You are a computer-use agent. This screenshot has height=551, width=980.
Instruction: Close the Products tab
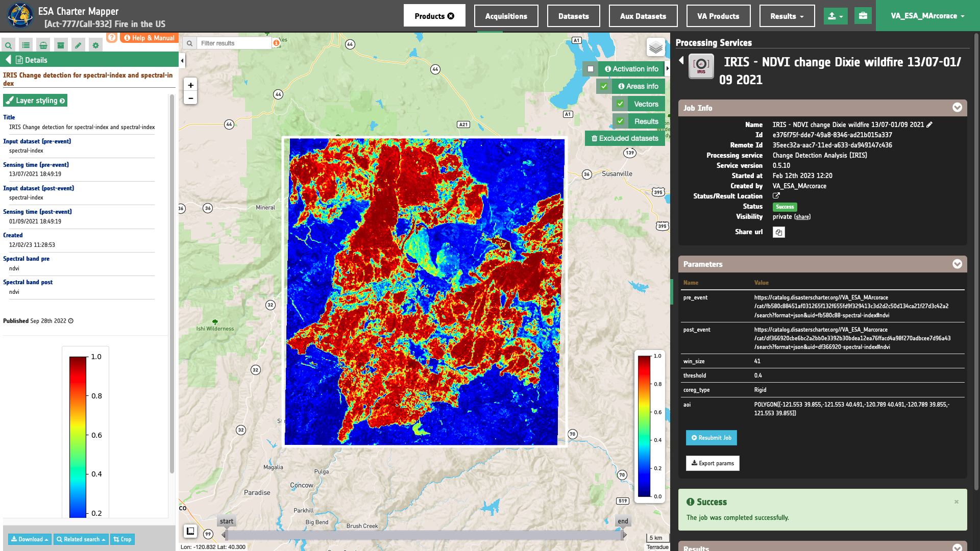pyautogui.click(x=451, y=16)
